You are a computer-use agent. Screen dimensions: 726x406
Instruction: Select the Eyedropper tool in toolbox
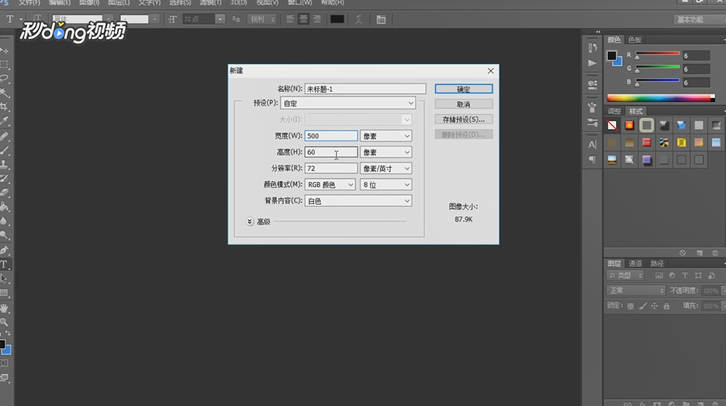[x=5, y=121]
